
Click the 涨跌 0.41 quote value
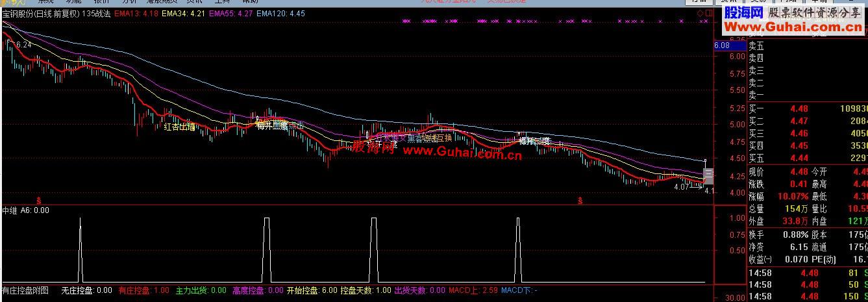click(x=800, y=184)
